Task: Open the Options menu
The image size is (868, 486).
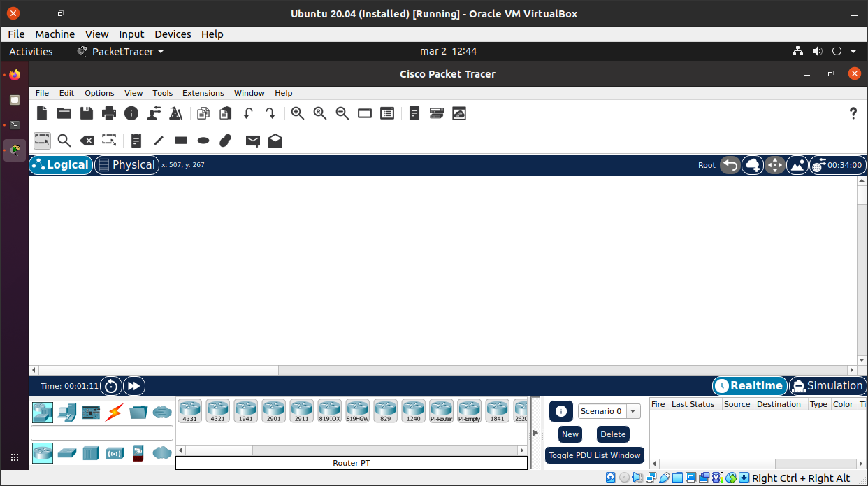Action: click(x=99, y=93)
